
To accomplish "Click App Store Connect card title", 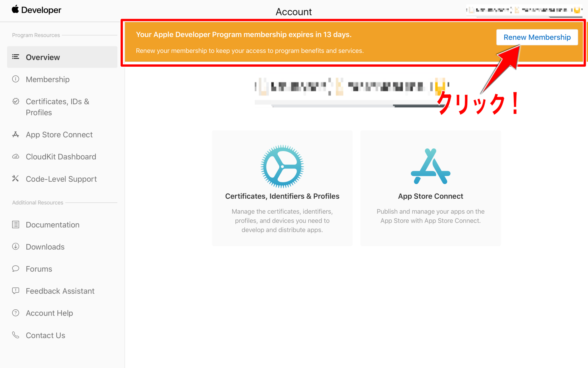I will click(x=430, y=196).
